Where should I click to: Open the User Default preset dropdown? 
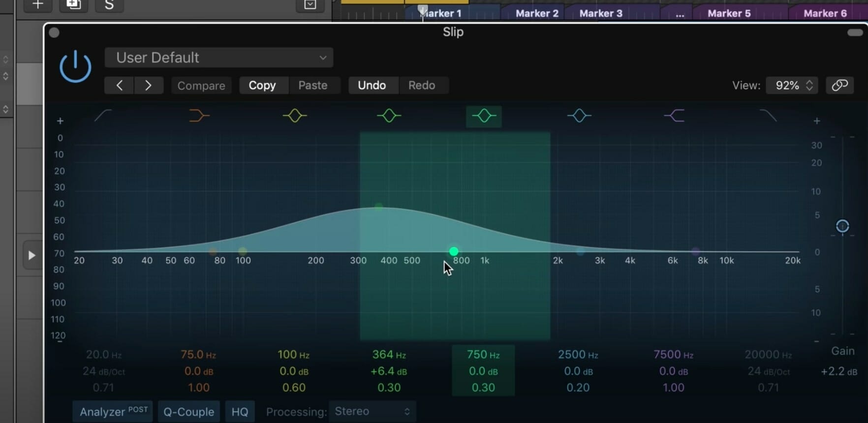(219, 58)
